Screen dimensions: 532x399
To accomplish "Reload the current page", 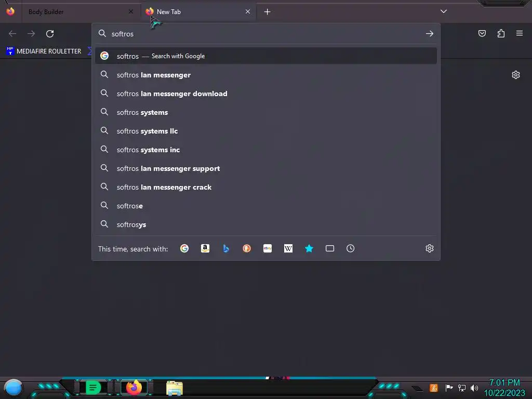I will [x=50, y=34].
